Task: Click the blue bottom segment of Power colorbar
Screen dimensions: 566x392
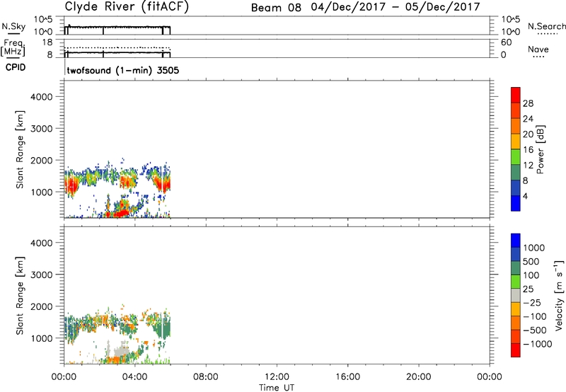Action: 516,203
